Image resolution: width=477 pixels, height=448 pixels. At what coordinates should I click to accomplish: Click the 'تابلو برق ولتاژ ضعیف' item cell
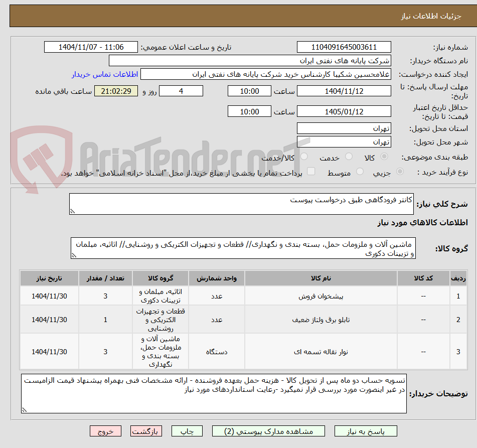click(321, 320)
